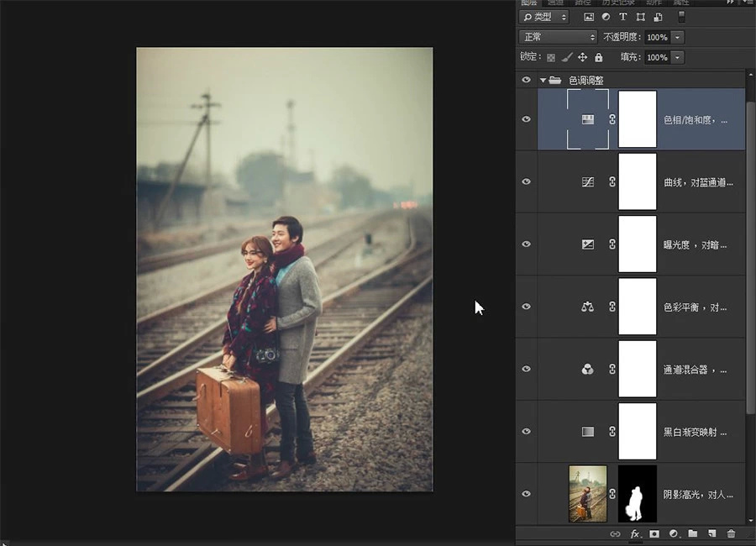Filter layers by type layers icon

coord(623,17)
